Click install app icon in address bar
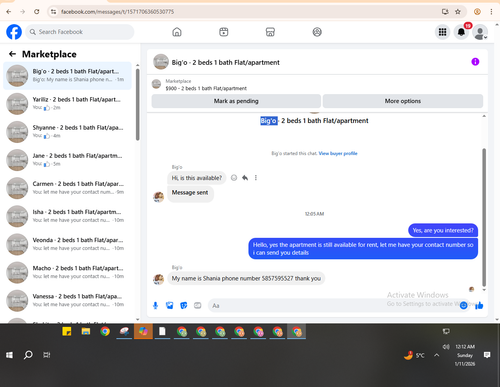This screenshot has height=387, width=500. [445, 12]
